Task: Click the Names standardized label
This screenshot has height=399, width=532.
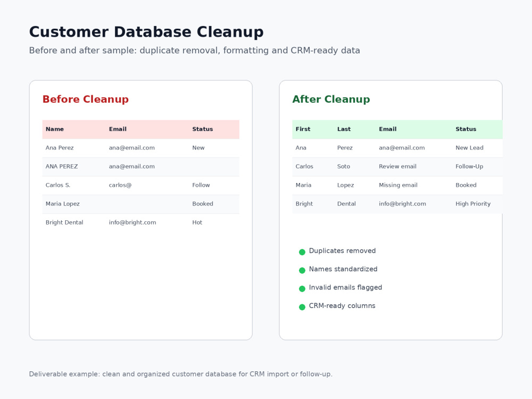Action: [343, 269]
